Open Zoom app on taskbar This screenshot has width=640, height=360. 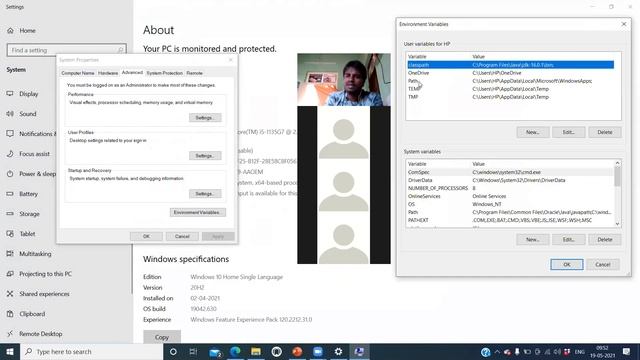318,351
